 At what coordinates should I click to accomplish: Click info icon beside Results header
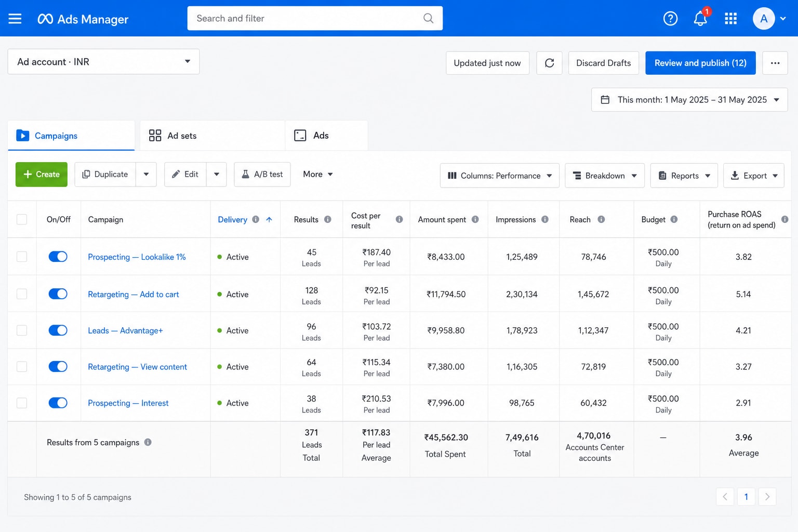click(327, 219)
